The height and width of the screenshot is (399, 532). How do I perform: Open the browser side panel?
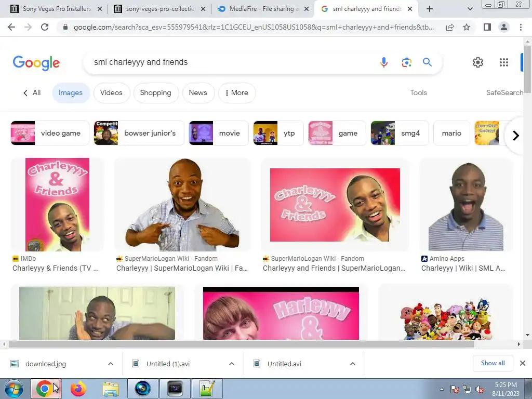[487, 27]
